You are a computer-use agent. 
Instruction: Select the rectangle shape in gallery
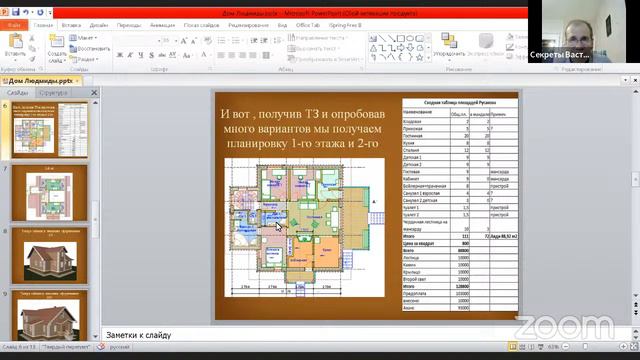[401, 38]
